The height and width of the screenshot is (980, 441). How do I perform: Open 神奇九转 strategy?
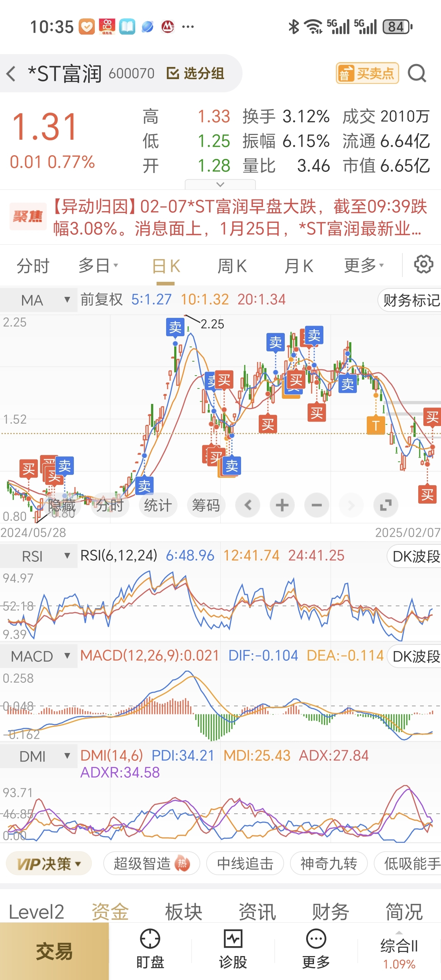tap(329, 864)
